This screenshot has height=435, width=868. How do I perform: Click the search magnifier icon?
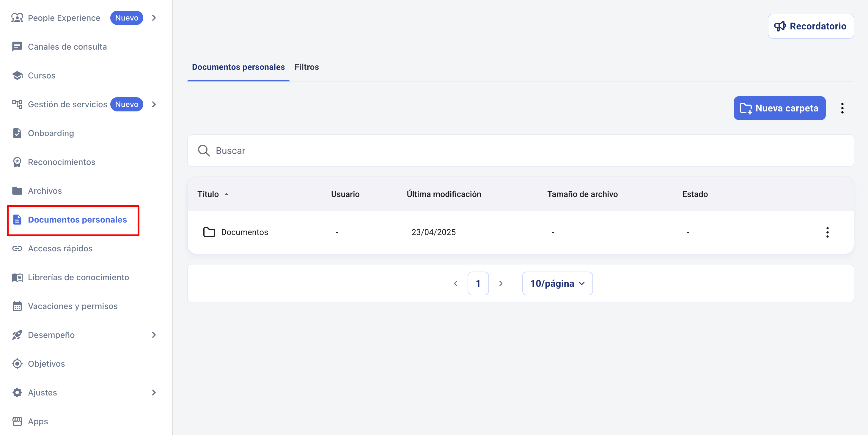coord(204,151)
